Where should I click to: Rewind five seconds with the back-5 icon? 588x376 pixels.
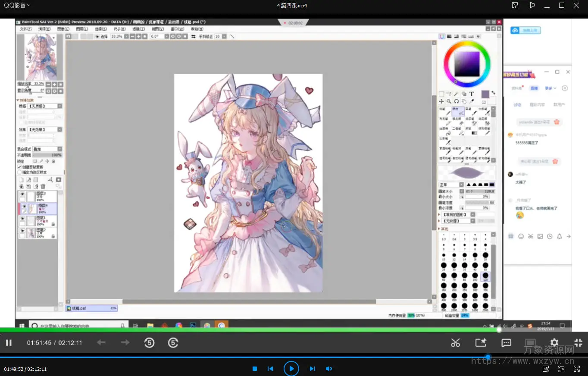(149, 343)
